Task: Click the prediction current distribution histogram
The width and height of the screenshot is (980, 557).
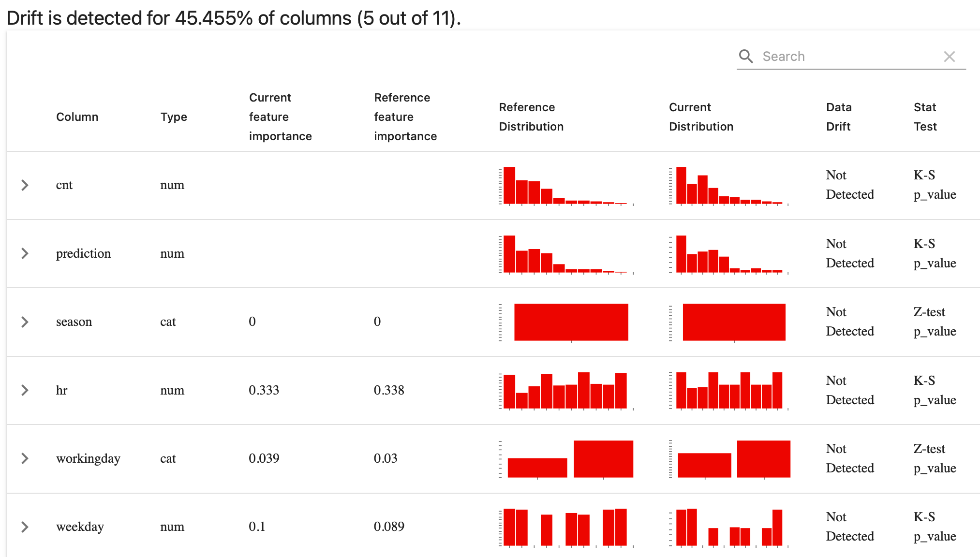Action: tap(728, 254)
